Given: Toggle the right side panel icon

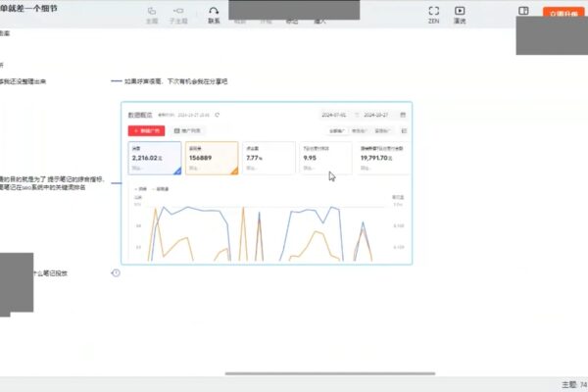Looking at the screenshot, I should click(523, 11).
